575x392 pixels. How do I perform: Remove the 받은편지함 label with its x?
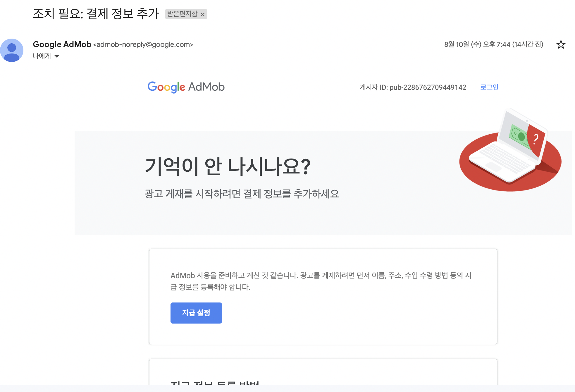pos(202,14)
